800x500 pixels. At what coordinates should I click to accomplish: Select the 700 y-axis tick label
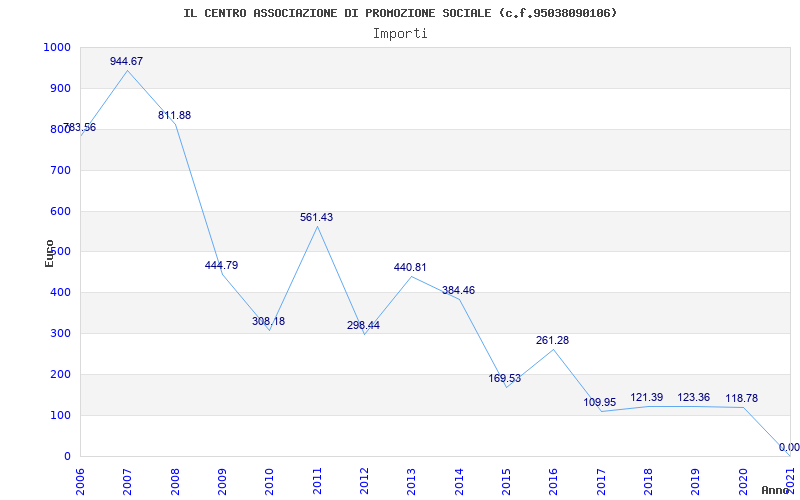60,170
